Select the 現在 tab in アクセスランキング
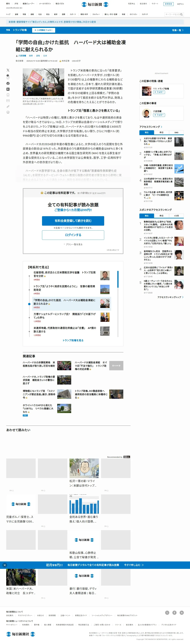This screenshot has width=190, height=644. (147, 132)
